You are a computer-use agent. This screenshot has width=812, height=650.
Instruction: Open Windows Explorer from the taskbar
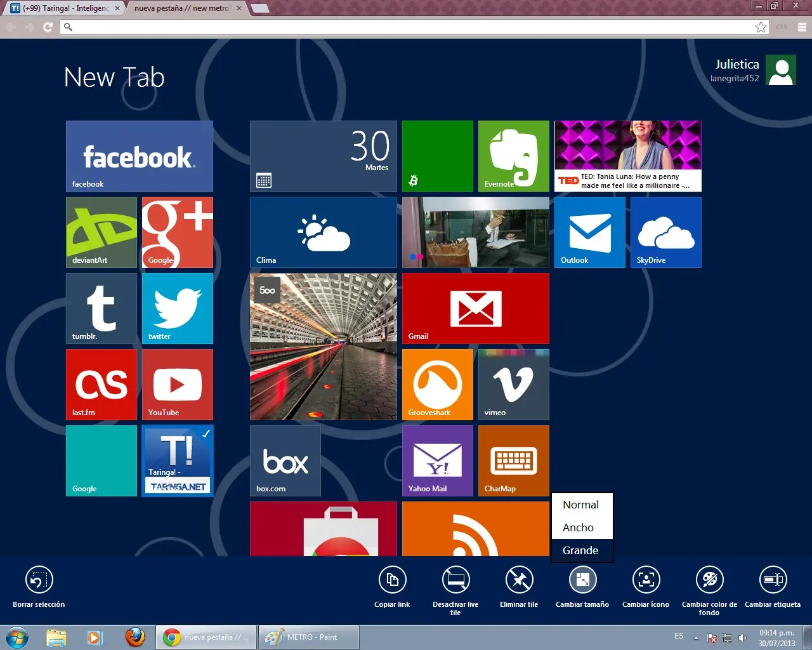56,637
